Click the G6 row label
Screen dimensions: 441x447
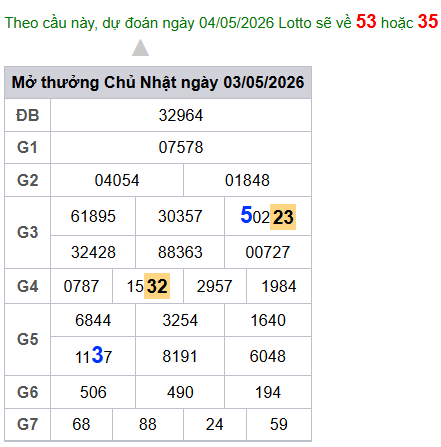[27, 392]
